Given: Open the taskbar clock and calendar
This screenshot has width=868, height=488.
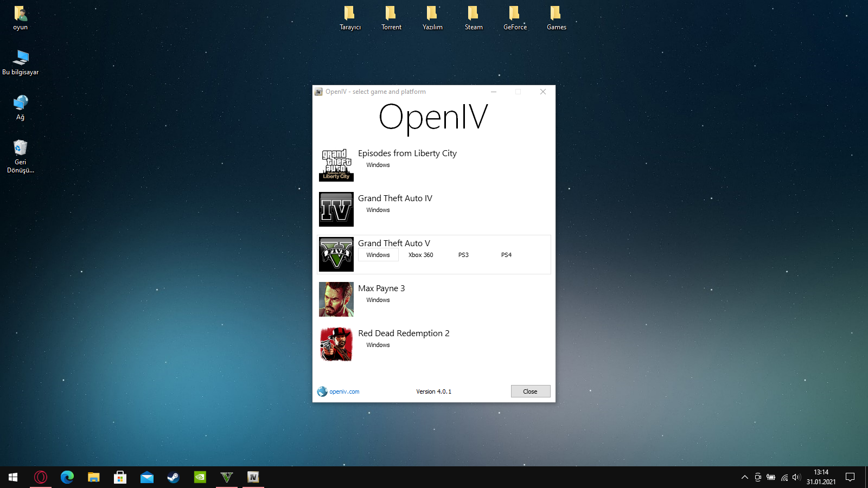Looking at the screenshot, I should 821,477.
